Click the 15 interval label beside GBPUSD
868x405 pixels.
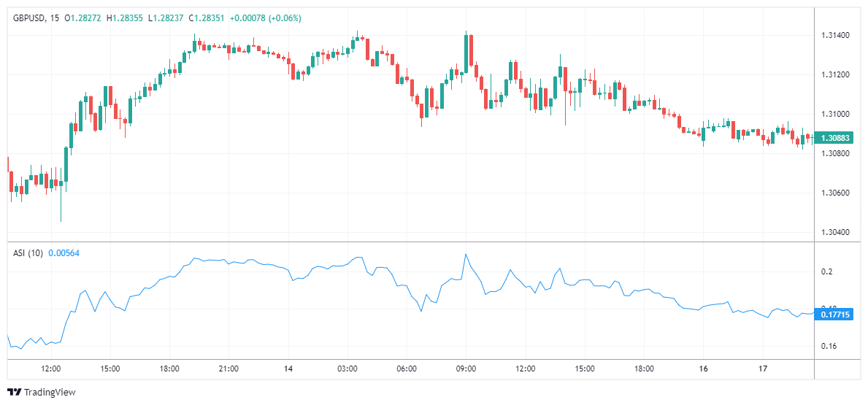pos(54,18)
